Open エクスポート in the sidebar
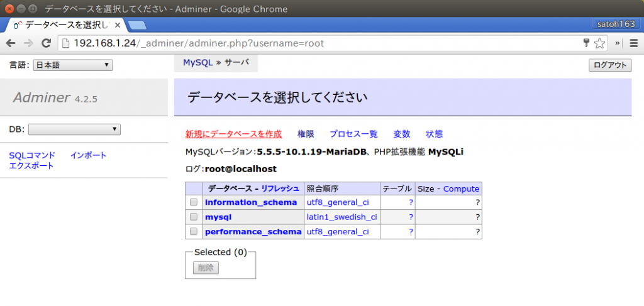 pos(31,166)
